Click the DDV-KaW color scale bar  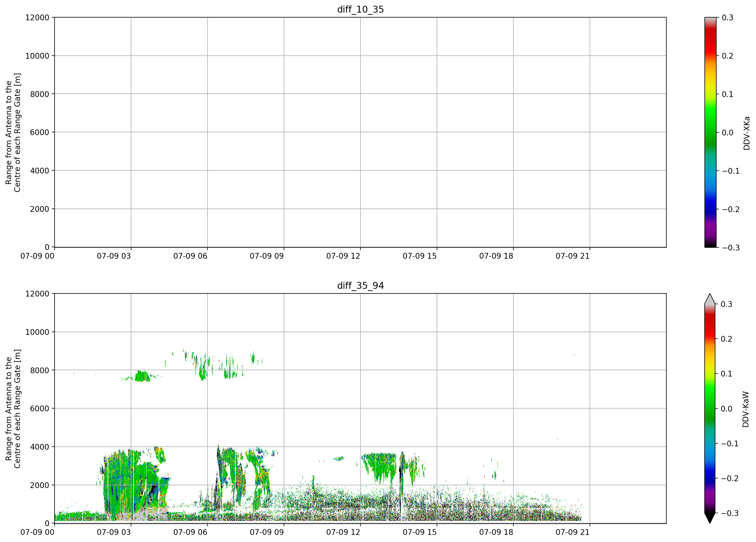pos(710,408)
